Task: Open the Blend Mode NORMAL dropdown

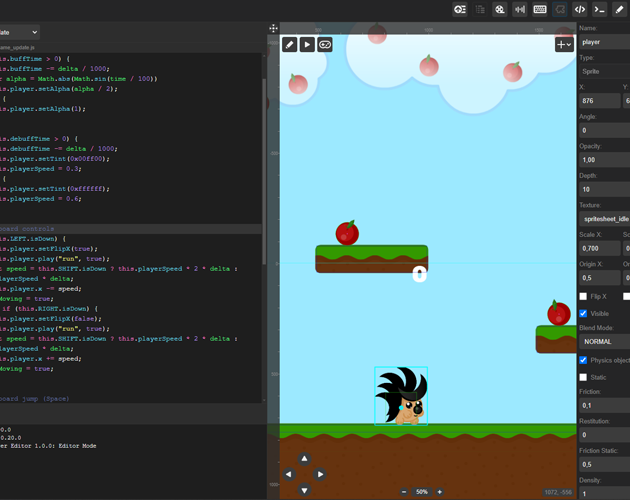Action: [605, 342]
